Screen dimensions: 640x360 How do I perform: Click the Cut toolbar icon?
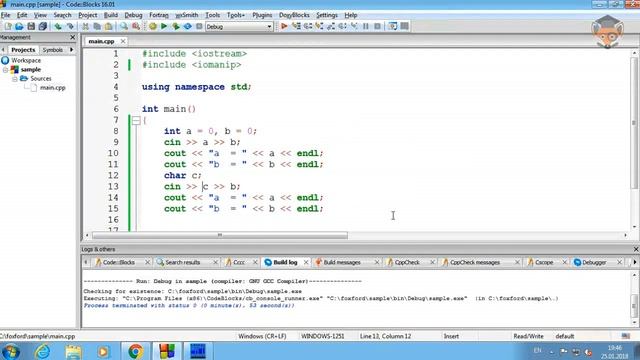85,27
